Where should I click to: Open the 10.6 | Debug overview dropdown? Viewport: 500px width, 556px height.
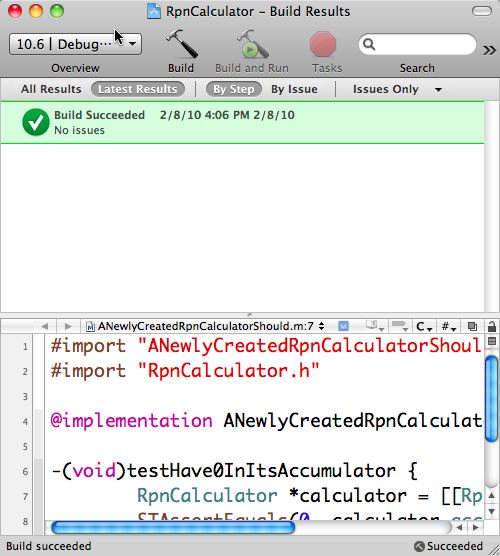(75, 44)
